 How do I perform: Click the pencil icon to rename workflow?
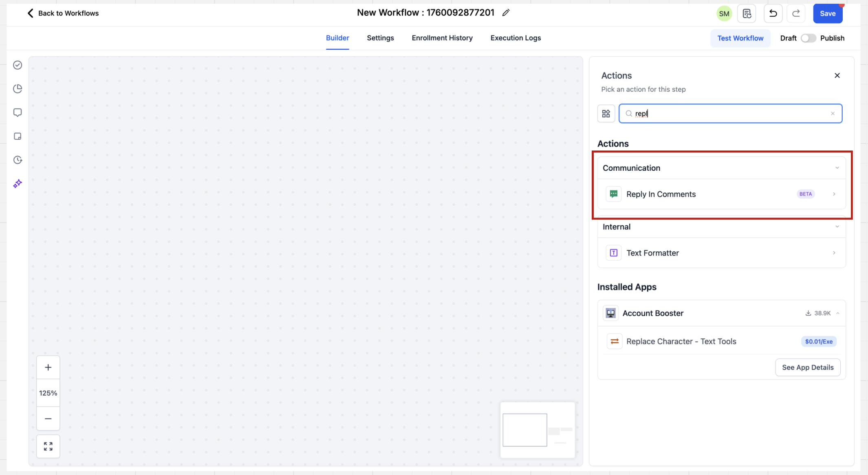pyautogui.click(x=506, y=13)
